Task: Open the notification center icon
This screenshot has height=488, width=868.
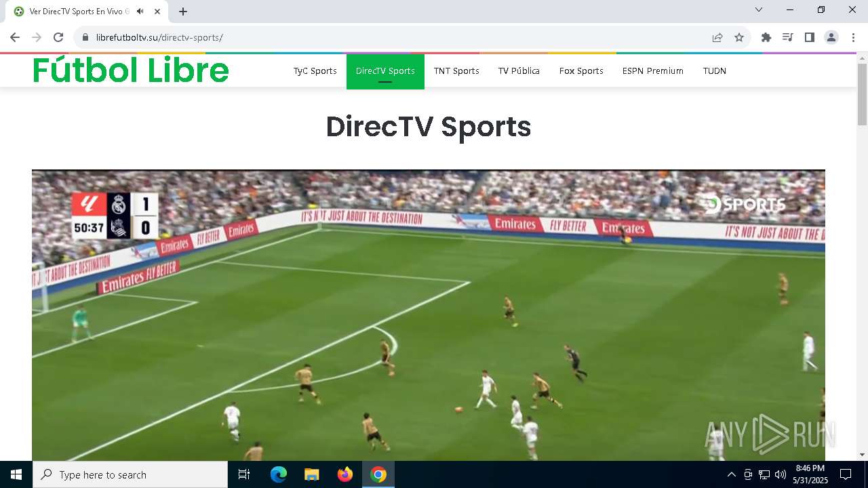Action: (846, 474)
